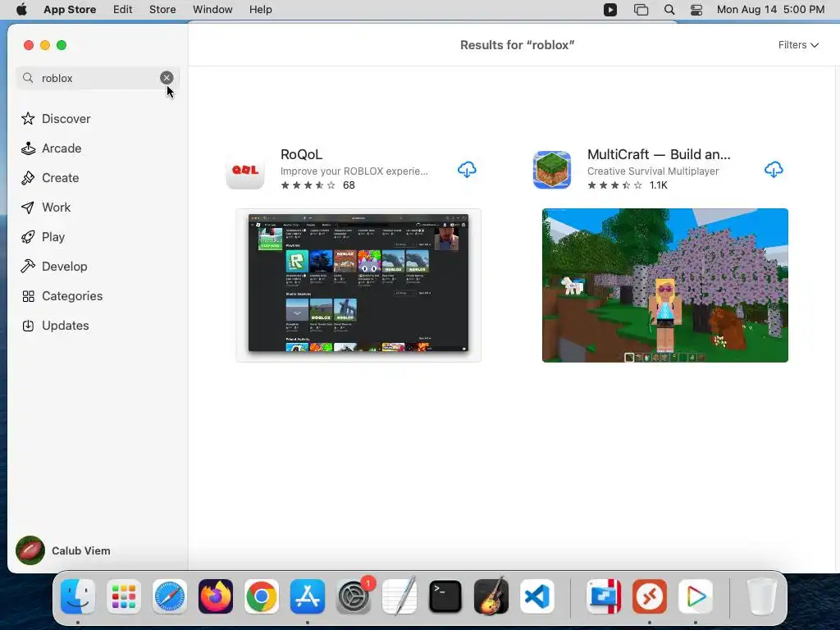Launch GarageBand from the Dock
840x630 pixels.
click(x=491, y=596)
